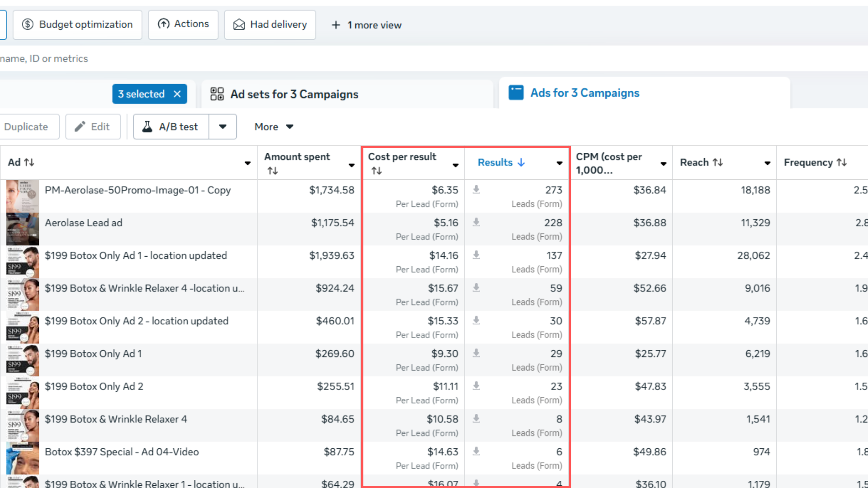Viewport: 868px width, 488px height.
Task: Expand the A/B test dropdown arrow
Action: (223, 127)
